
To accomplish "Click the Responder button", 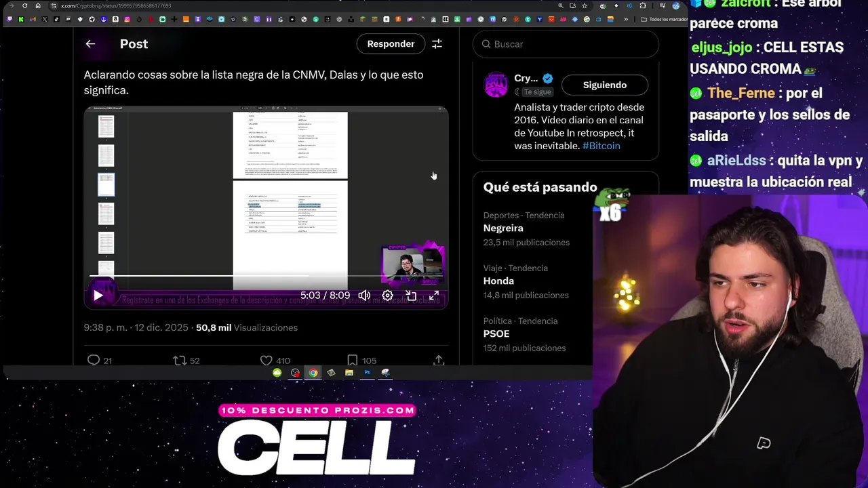I will click(391, 44).
